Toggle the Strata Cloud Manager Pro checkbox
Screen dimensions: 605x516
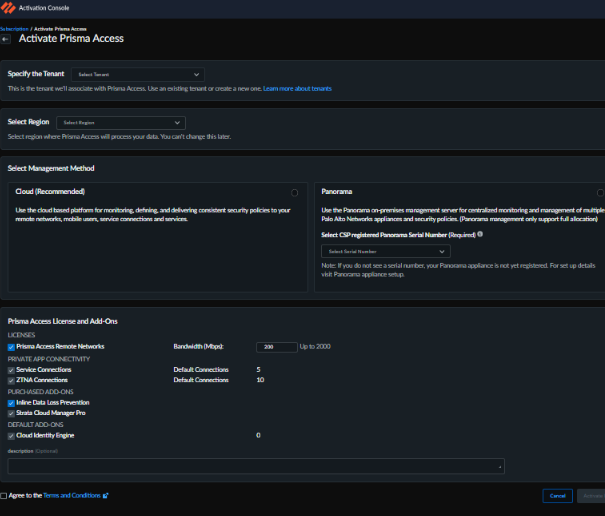pyautogui.click(x=11, y=412)
